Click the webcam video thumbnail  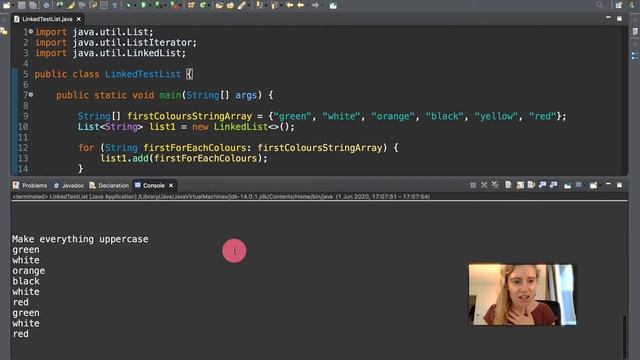[522, 294]
